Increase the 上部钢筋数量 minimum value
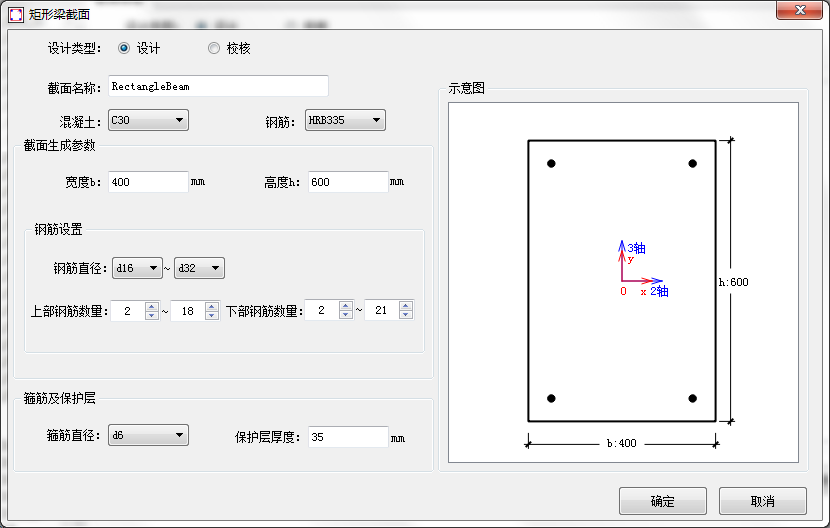 [x=151, y=306]
